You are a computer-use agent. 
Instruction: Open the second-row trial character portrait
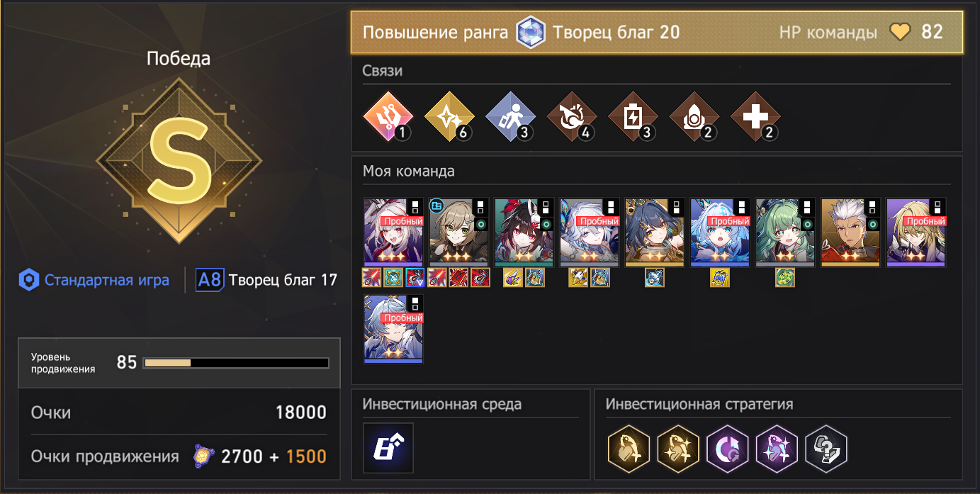[x=393, y=330]
